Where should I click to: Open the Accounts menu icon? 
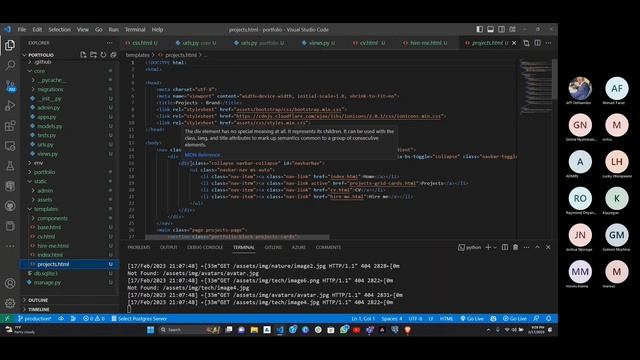point(10,283)
